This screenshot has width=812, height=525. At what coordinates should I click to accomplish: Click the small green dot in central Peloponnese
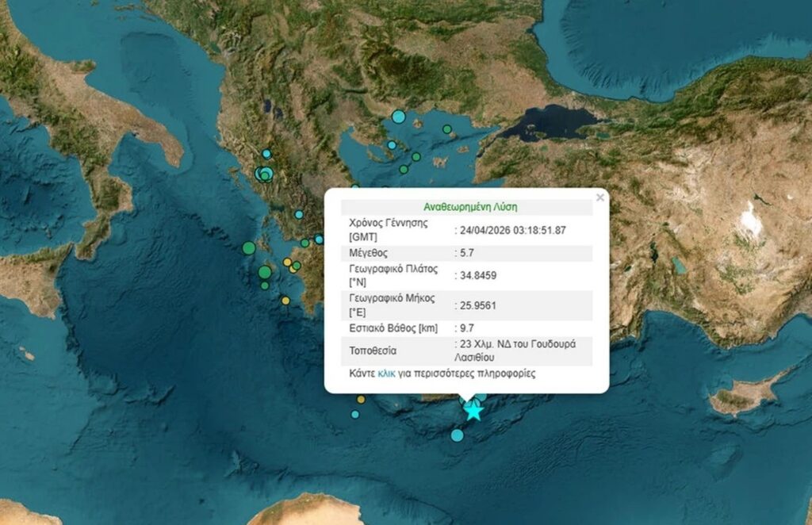pos(297,266)
